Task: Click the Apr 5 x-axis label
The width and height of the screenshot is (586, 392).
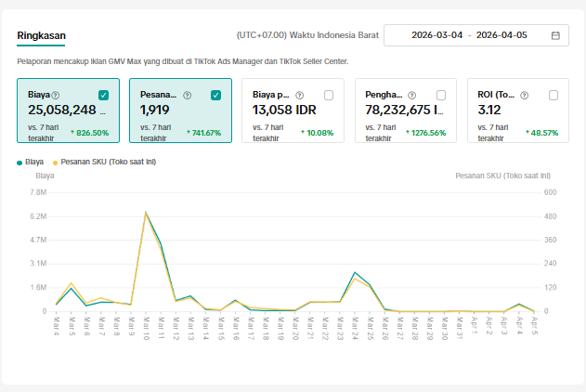Action: pyautogui.click(x=534, y=326)
